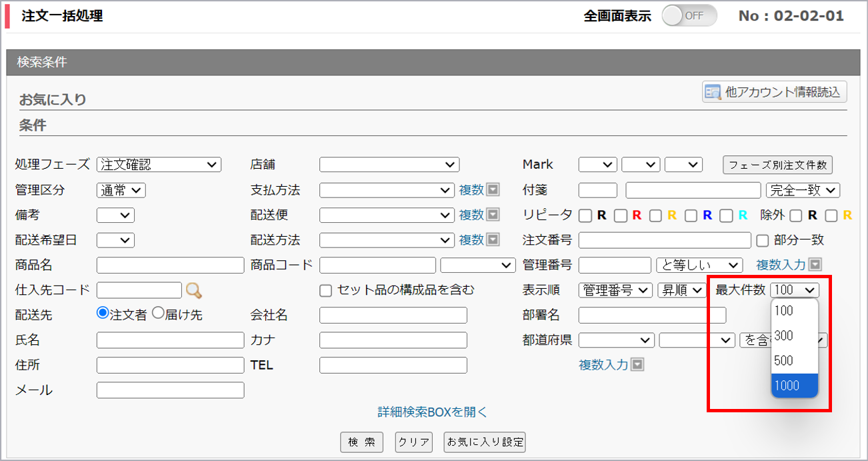
Task: Click the TEL input field
Action: click(x=393, y=365)
